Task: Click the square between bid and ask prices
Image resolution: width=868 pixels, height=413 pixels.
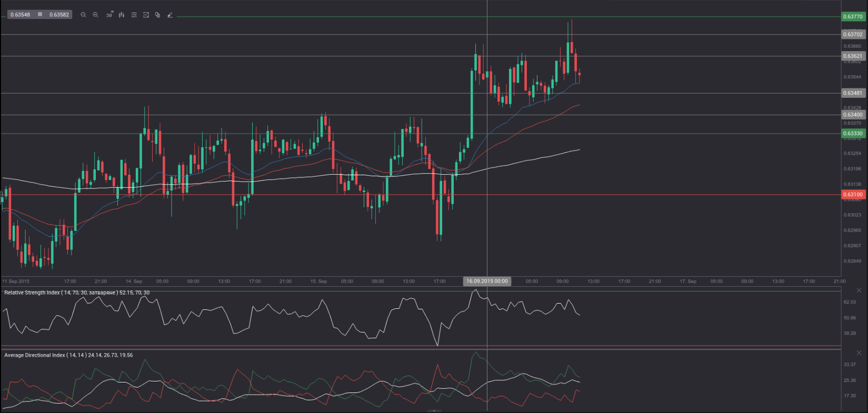Action: [x=39, y=14]
